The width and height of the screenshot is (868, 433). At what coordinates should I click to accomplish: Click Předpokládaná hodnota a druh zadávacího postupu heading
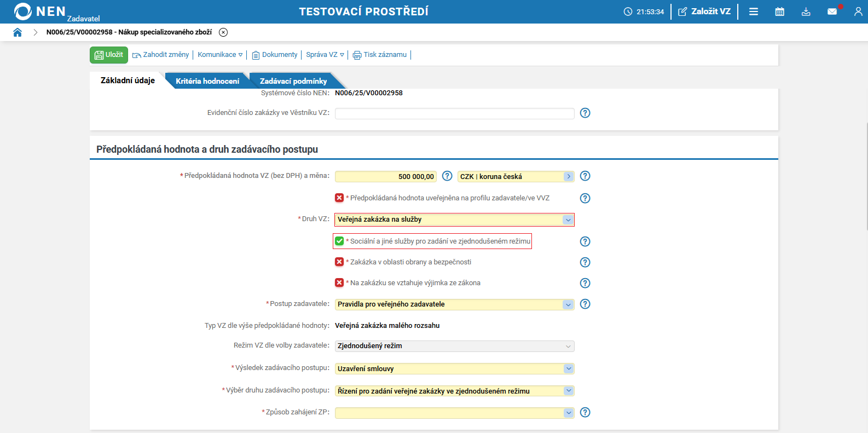(207, 149)
